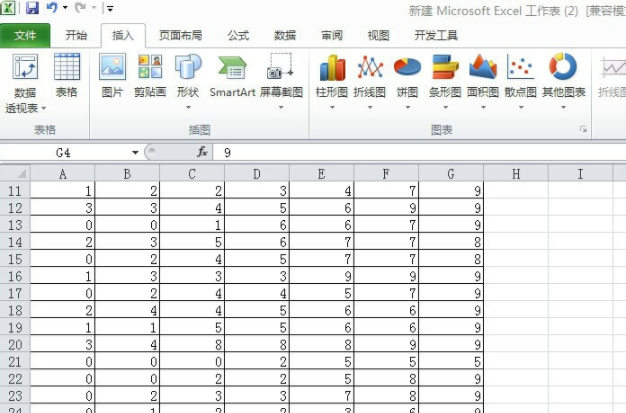Viewport: 626px width, 413px height.
Task: Click the Undo arrow icon
Action: click(52, 8)
